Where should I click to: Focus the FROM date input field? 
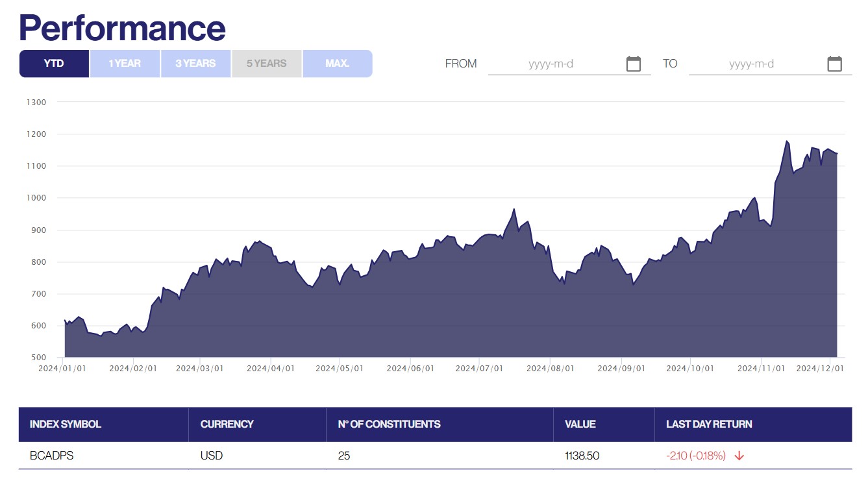tap(552, 64)
